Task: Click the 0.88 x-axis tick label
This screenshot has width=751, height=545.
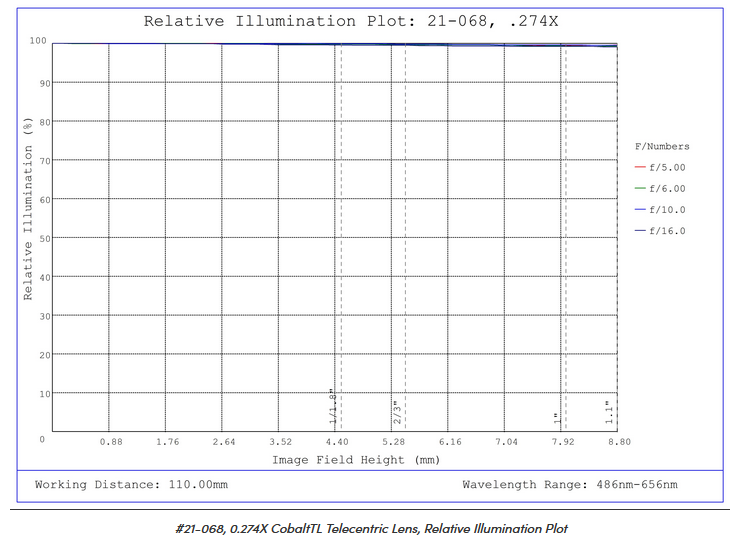Action: 111,442
